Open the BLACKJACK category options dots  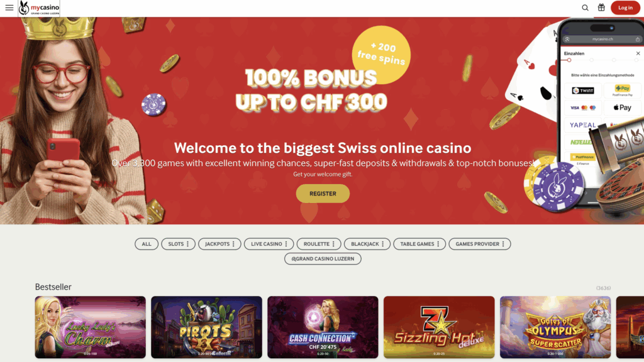383,244
